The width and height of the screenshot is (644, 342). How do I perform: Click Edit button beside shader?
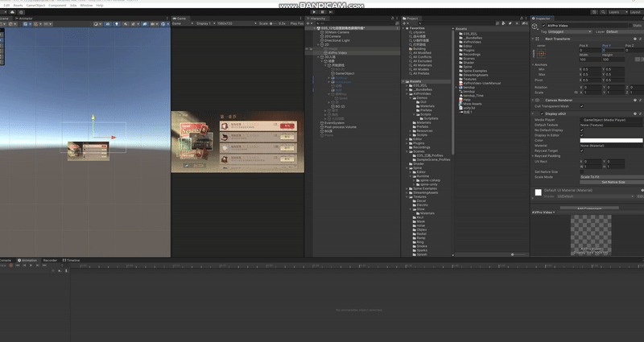[x=640, y=196]
